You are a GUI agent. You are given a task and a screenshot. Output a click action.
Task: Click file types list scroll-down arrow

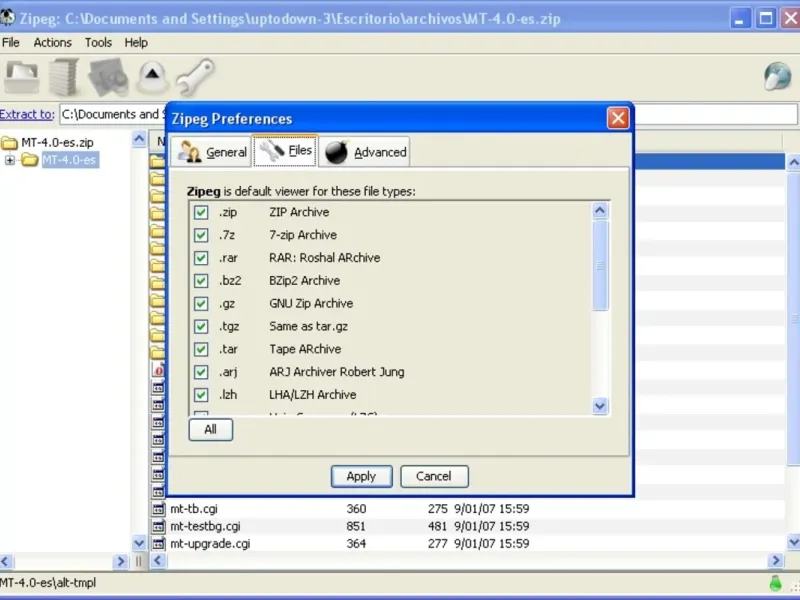tap(600, 406)
